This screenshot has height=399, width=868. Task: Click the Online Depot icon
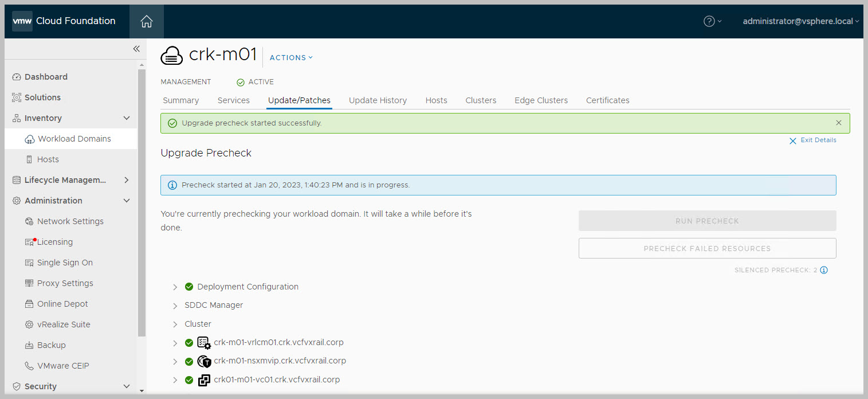(29, 304)
